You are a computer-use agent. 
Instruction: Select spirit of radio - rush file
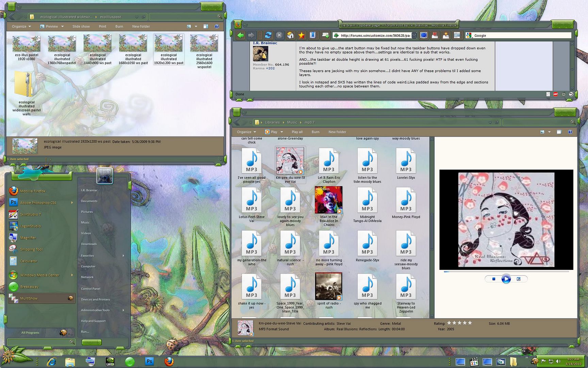[x=329, y=291]
